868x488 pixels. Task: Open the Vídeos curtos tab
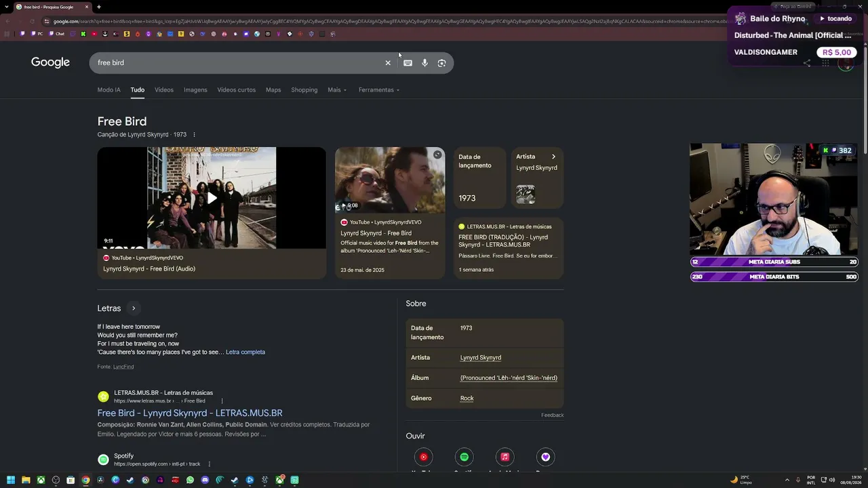click(236, 90)
